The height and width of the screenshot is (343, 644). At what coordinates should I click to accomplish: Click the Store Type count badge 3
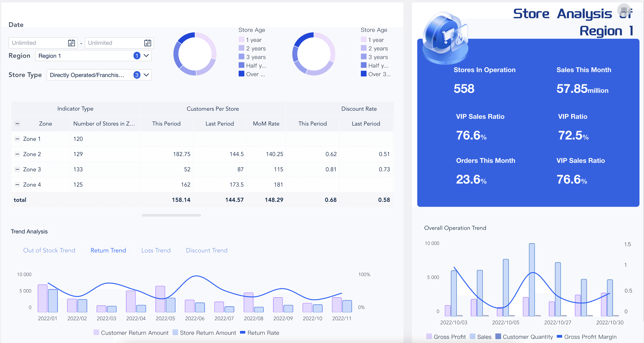(x=137, y=75)
